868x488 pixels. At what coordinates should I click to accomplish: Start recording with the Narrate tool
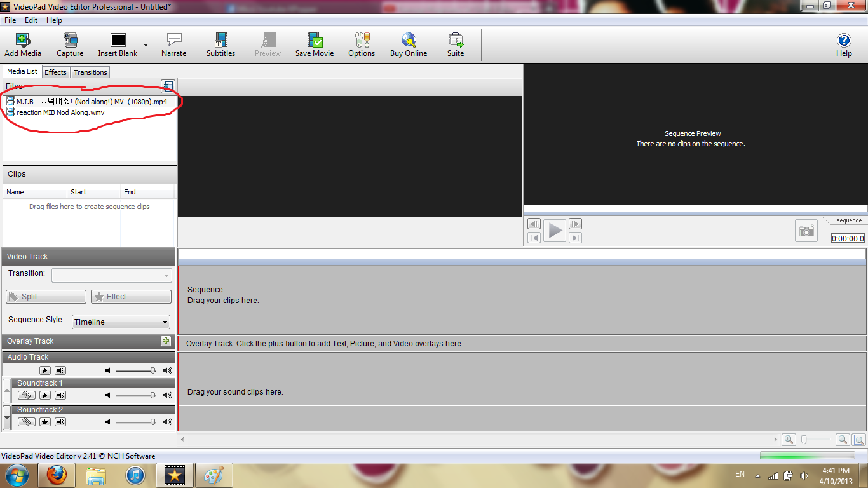pos(173,45)
